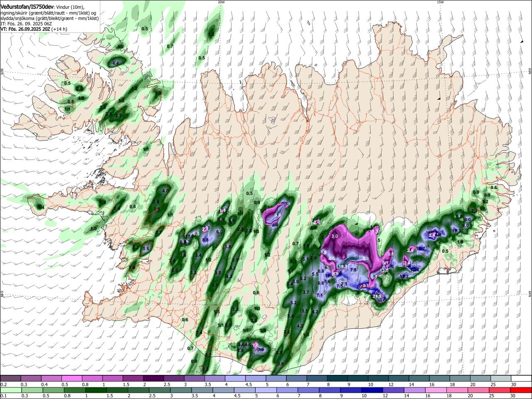Click the 5.8 precipitation value
Image resolution: width=532 pixels, height=399 pixels.
coord(228,246)
